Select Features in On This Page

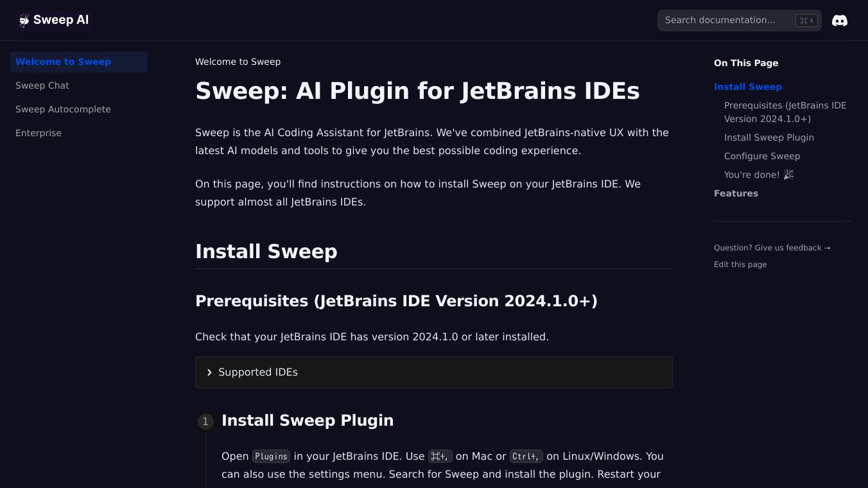(x=736, y=193)
